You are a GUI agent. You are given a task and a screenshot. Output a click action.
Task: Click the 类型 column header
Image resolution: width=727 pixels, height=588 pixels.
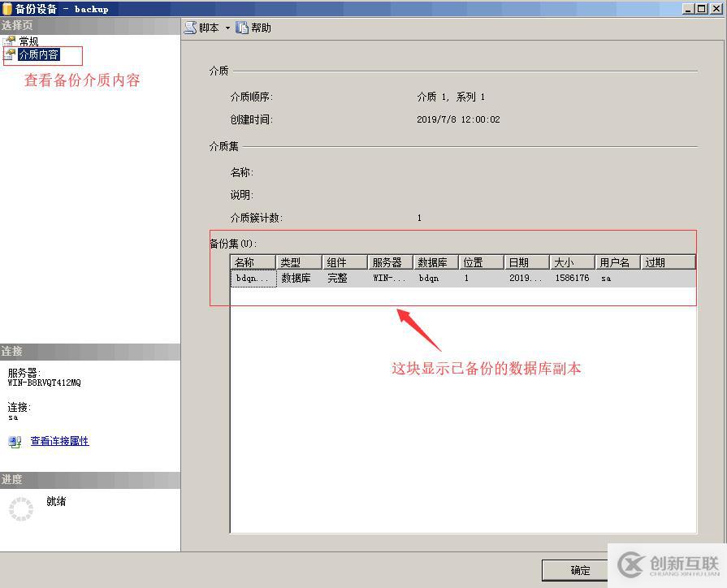pos(296,262)
